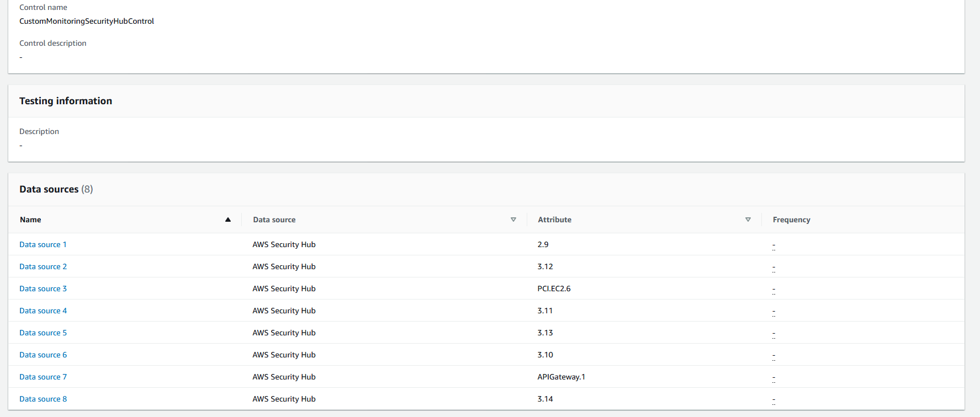Click the Control name label
The width and height of the screenshot is (980, 417).
[x=43, y=7]
